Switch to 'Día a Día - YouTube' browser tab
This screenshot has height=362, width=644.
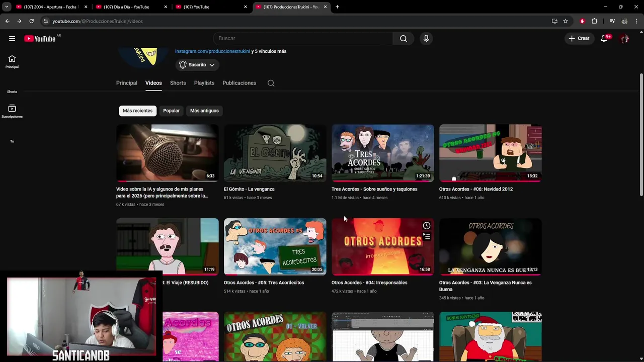pos(131,7)
